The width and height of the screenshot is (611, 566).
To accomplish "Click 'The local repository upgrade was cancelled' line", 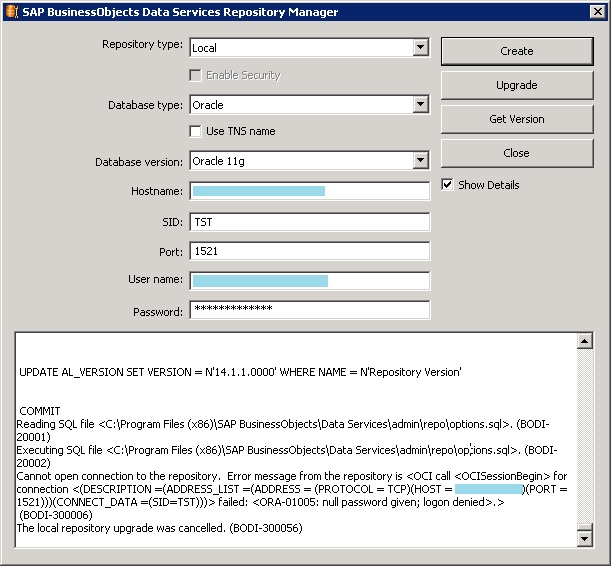I will (x=159, y=528).
